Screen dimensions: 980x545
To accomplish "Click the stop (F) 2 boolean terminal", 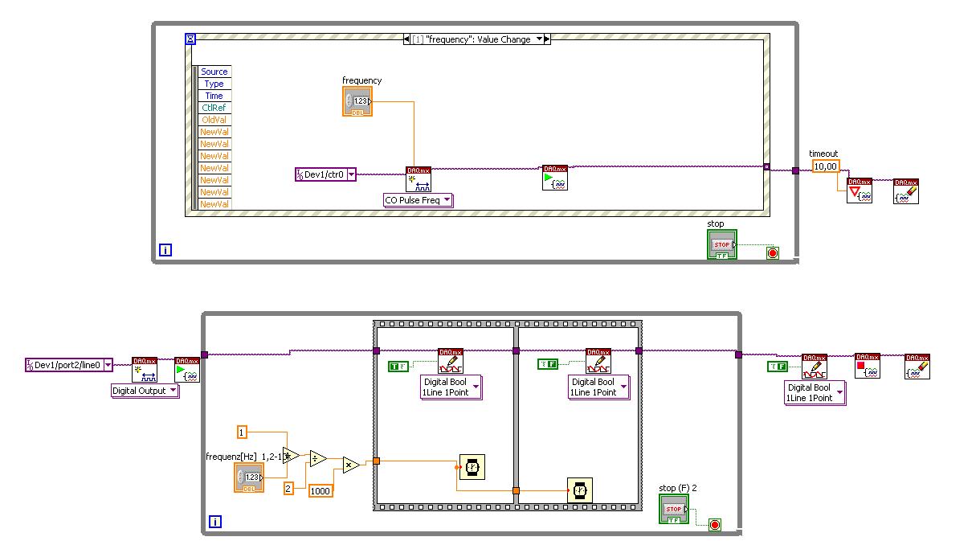I will [674, 509].
